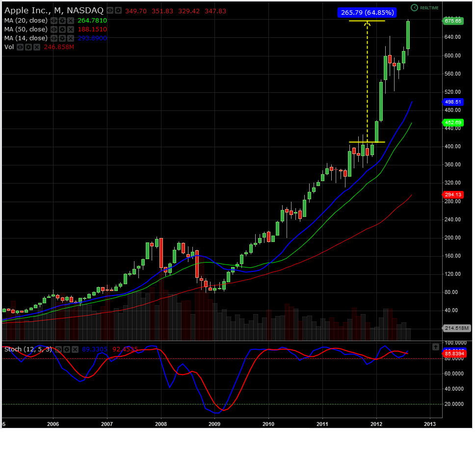Click the 188.1510 MA value

pos(92,29)
